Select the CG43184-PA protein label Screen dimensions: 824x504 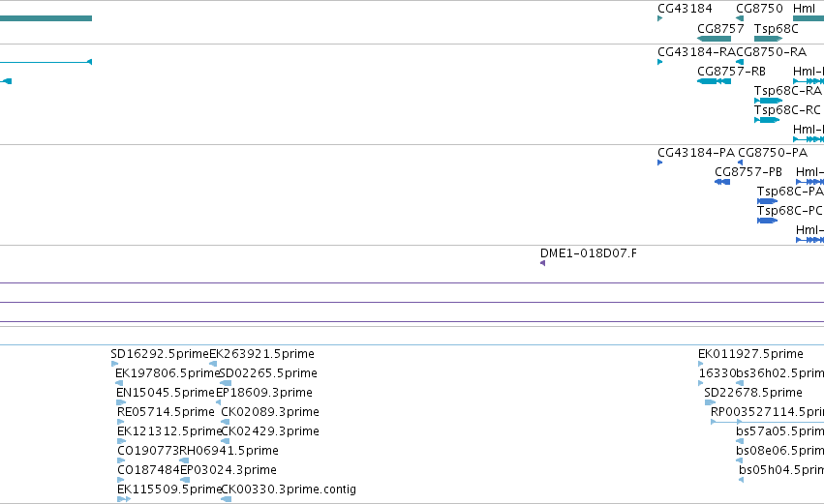tap(696, 153)
